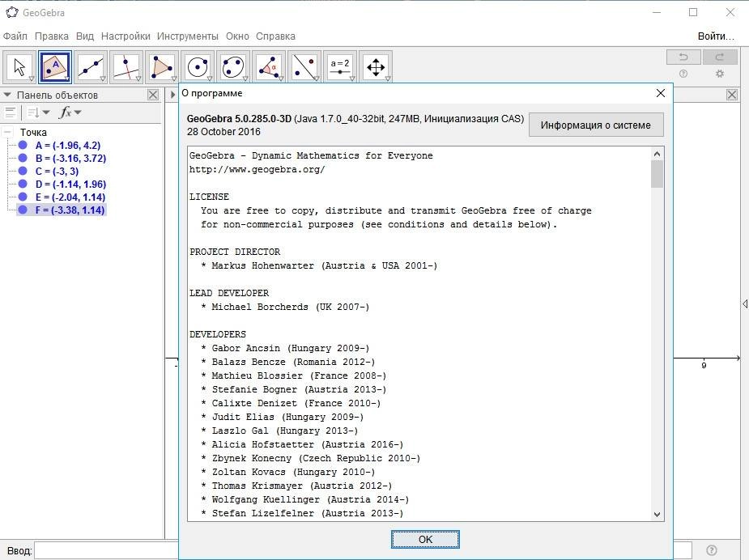Click the license text scrollbar thumb
The width and height of the screenshot is (749, 560).
pos(657,174)
